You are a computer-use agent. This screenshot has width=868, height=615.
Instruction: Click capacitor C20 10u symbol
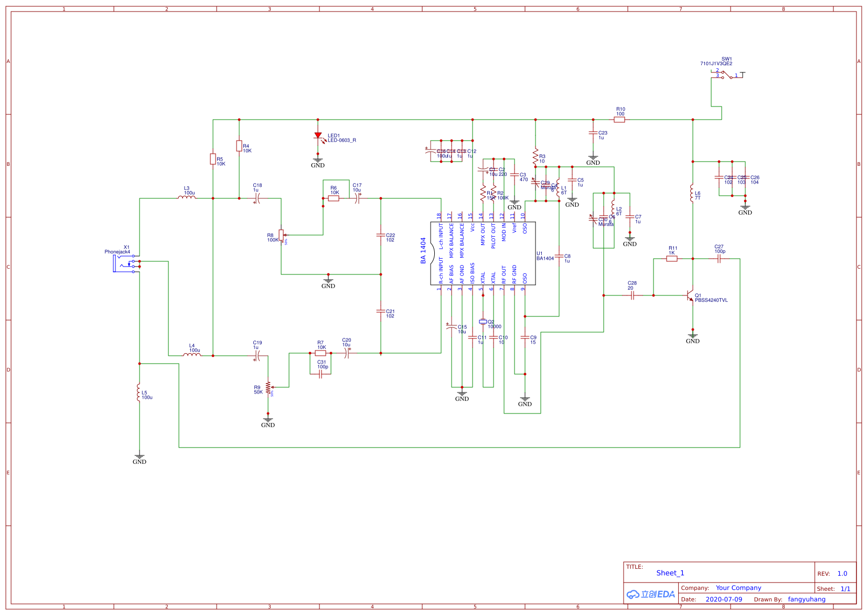[347, 353]
